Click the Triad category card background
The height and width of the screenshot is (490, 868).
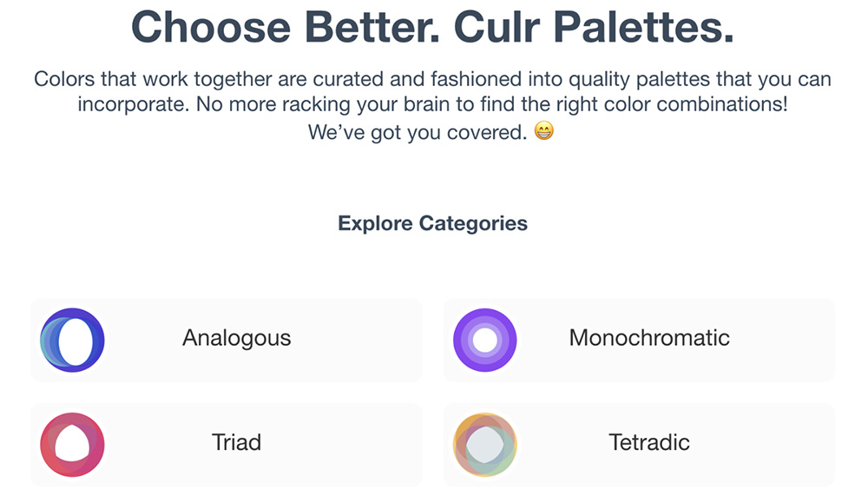pyautogui.click(x=227, y=445)
